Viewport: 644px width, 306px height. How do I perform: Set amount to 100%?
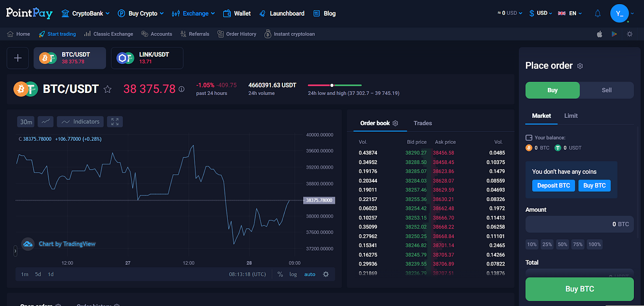click(x=594, y=244)
